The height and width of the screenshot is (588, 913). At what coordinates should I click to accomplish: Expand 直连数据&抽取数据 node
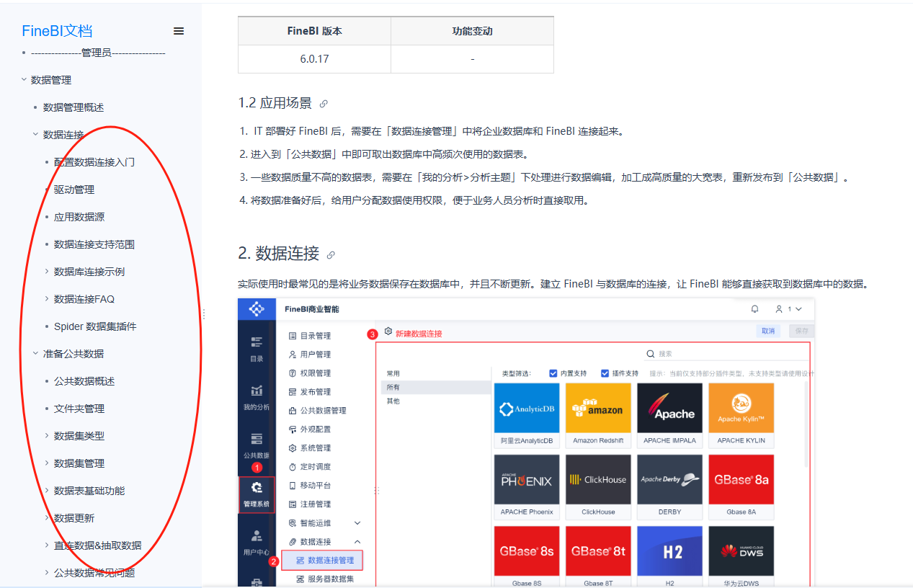coord(48,545)
